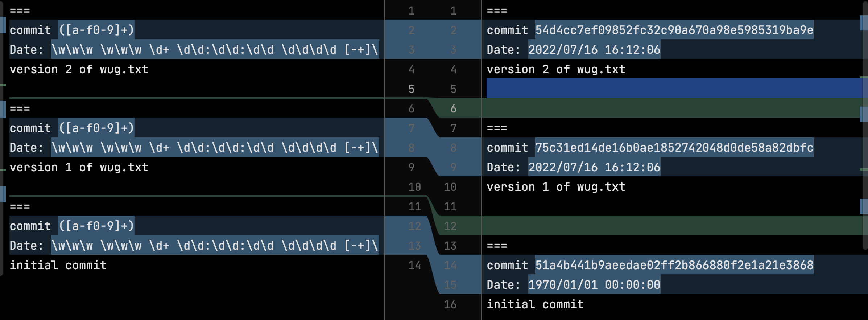Click the Date regex on left pane line 13
Image resolution: width=868 pixels, height=320 pixels.
pos(215,246)
